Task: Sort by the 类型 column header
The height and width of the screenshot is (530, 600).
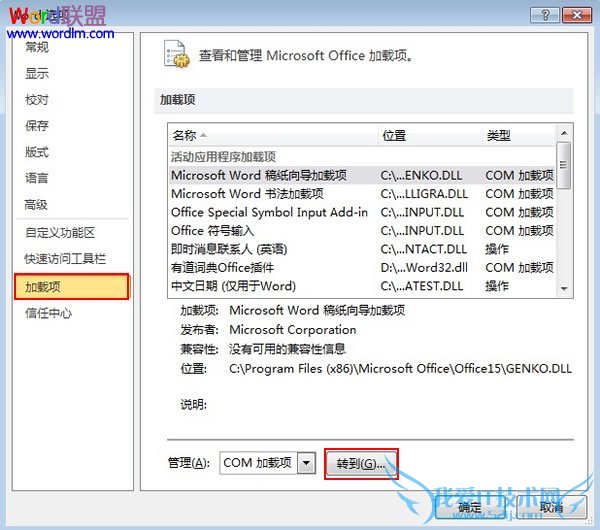Action: click(x=518, y=135)
